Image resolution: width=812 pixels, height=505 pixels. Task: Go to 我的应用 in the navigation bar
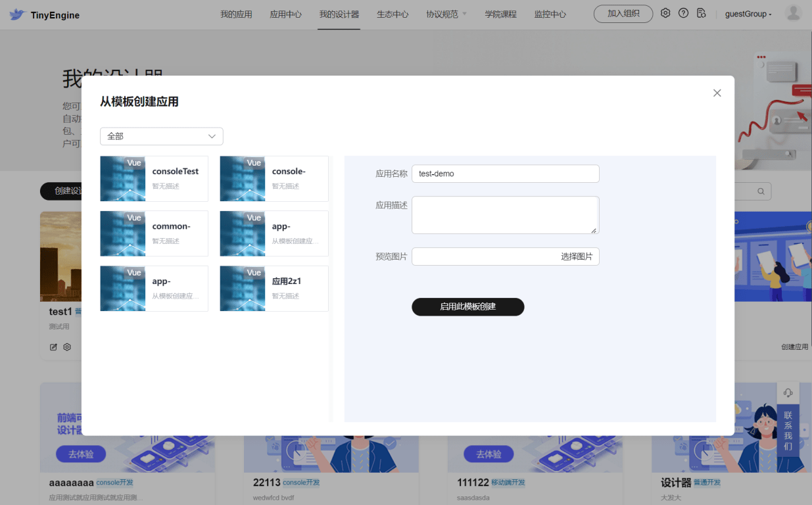coord(236,14)
